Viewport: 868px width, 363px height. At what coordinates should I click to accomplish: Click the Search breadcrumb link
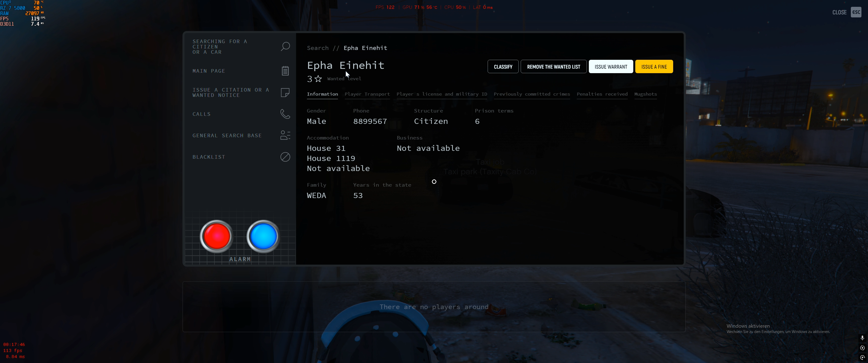(318, 48)
